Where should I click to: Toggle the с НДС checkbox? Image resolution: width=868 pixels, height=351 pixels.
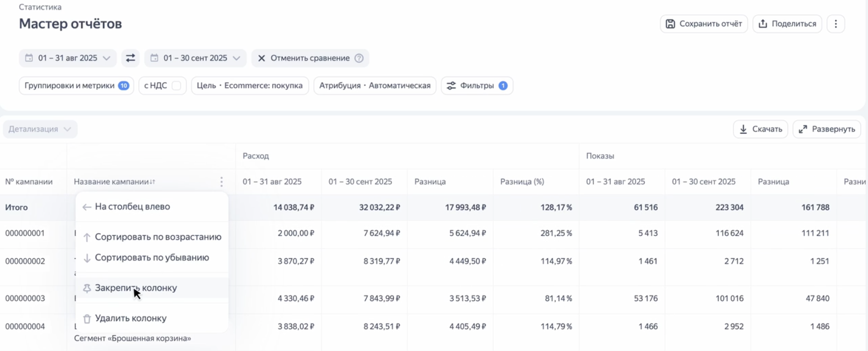click(176, 86)
